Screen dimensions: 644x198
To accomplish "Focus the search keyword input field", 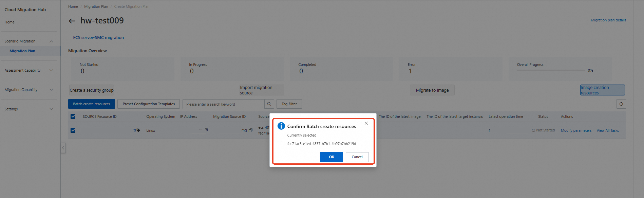I will pos(223,104).
